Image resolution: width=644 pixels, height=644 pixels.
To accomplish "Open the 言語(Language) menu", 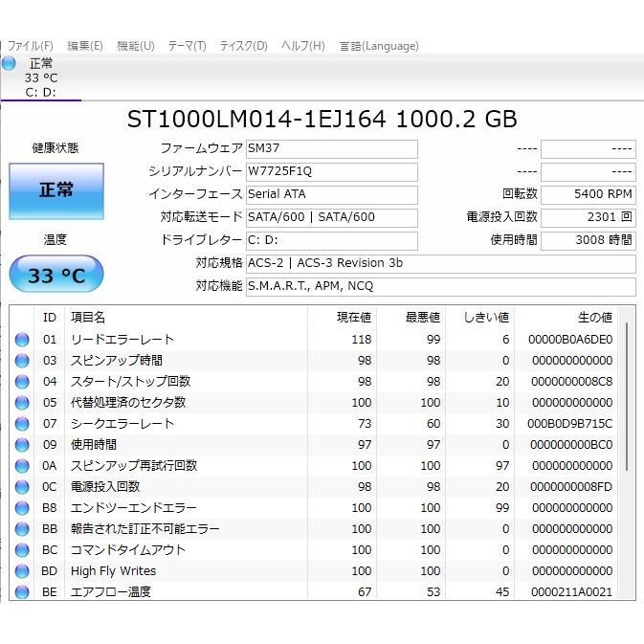I will pos(379,46).
